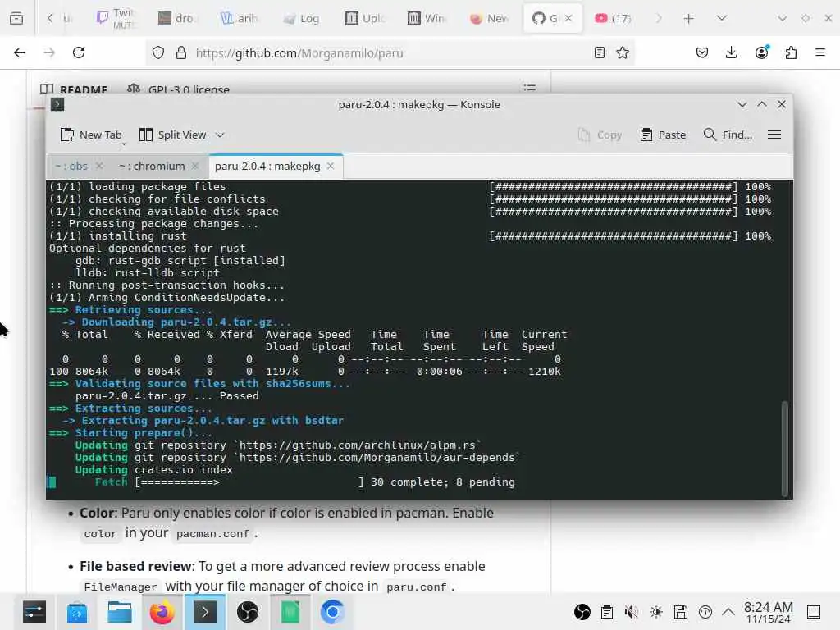Click the green document app in taskbar
This screenshot has width=840, height=630.
coord(290,612)
